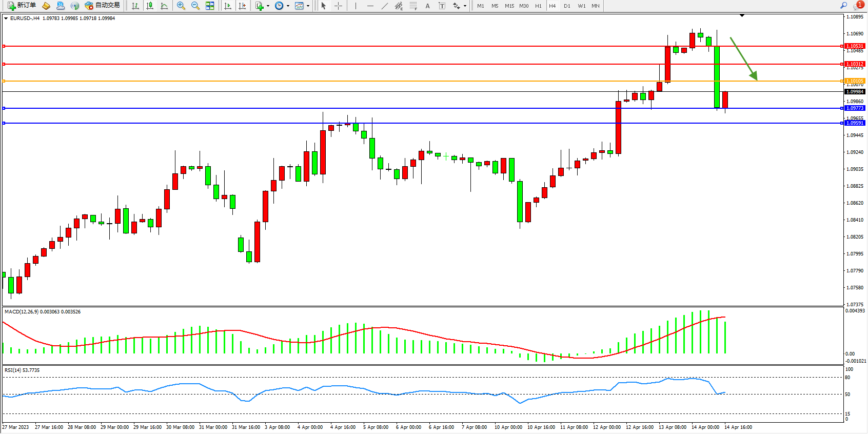Zoom out of the chart

point(195,6)
